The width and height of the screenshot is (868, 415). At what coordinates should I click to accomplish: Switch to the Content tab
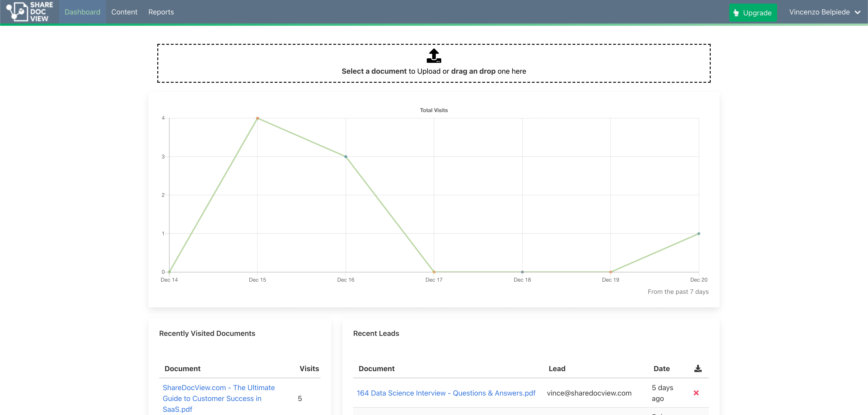pyautogui.click(x=124, y=12)
